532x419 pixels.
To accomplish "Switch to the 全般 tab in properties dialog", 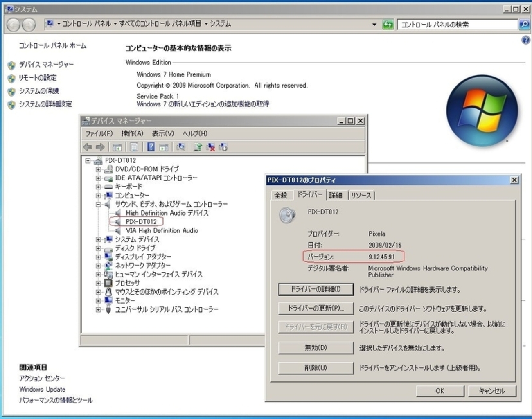I will click(x=281, y=195).
